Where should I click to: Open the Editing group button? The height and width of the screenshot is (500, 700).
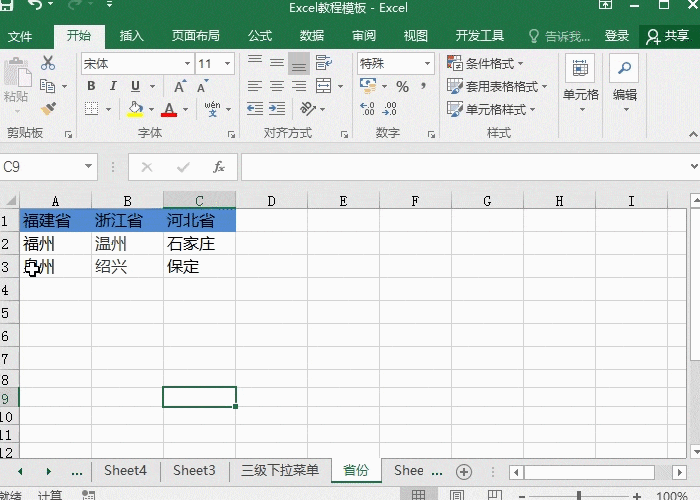pyautogui.click(x=625, y=84)
